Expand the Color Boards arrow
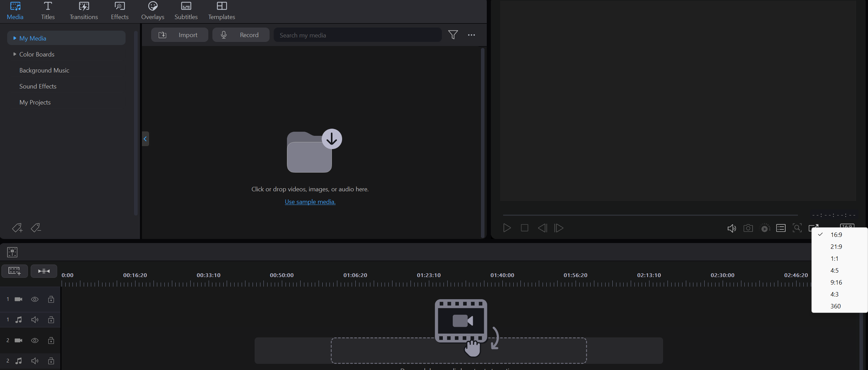The height and width of the screenshot is (370, 868). [x=15, y=54]
